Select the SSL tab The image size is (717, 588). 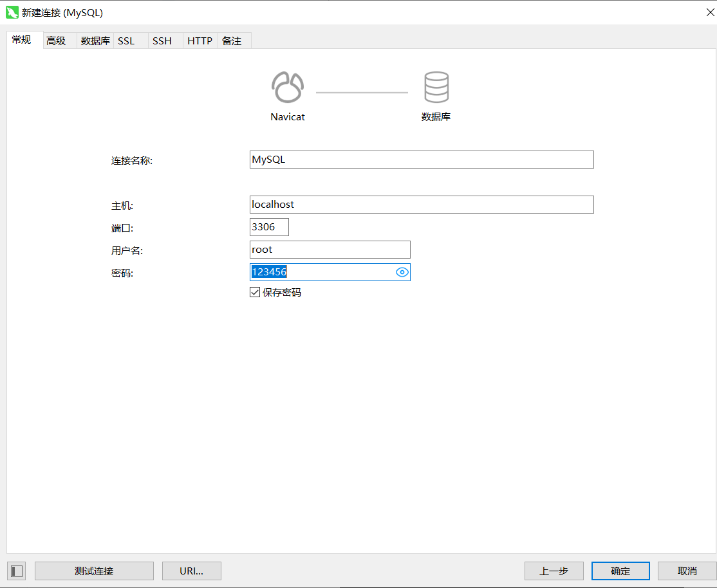pos(126,41)
